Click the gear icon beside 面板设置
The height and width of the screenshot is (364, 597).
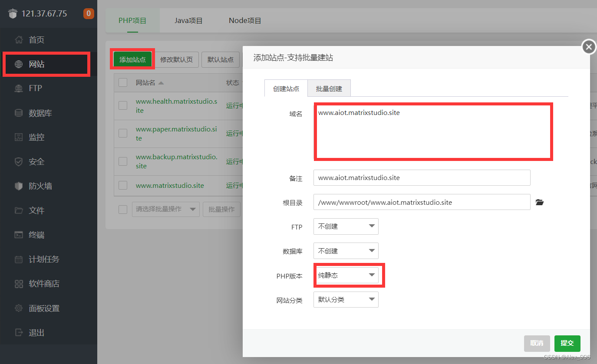tap(19, 308)
